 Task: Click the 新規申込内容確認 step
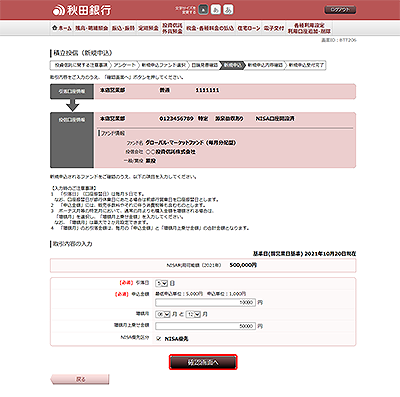pyautogui.click(x=265, y=65)
